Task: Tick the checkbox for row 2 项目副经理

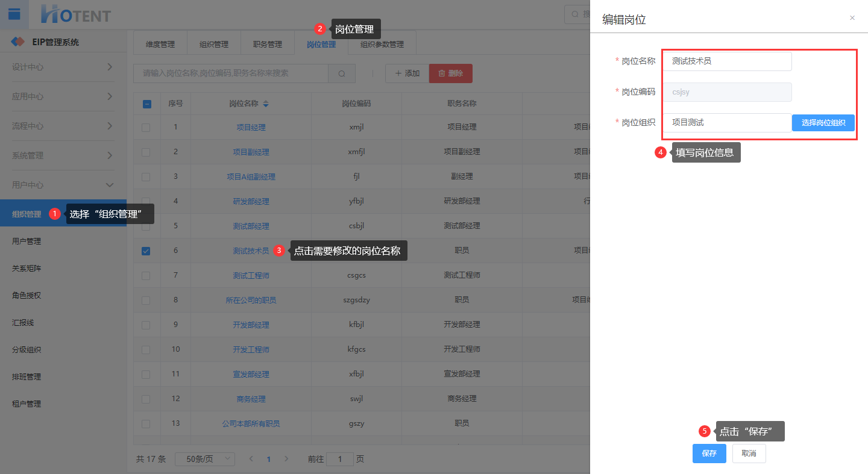Action: (x=146, y=152)
